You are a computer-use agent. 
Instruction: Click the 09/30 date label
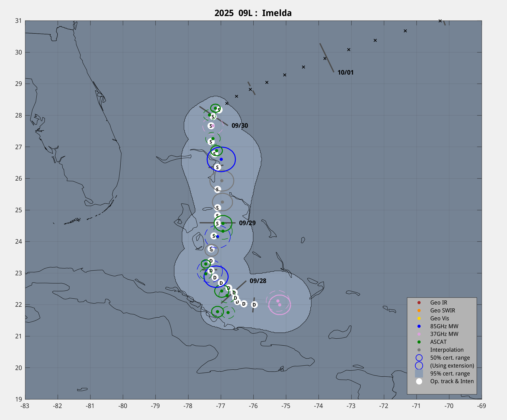[240, 125]
